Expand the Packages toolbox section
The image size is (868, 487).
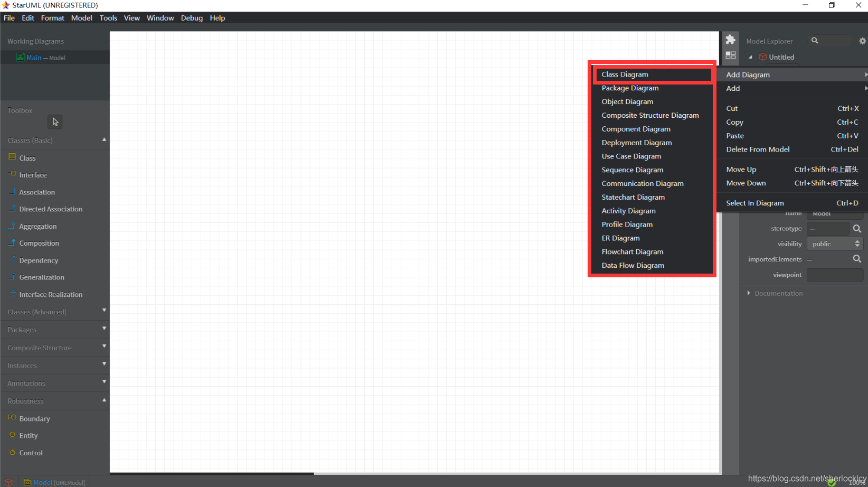[104, 329]
